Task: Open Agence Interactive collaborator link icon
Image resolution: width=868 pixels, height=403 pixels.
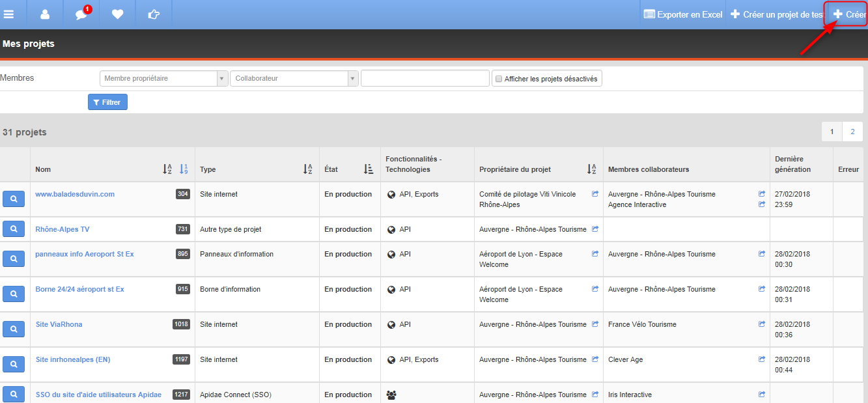Action: point(762,204)
